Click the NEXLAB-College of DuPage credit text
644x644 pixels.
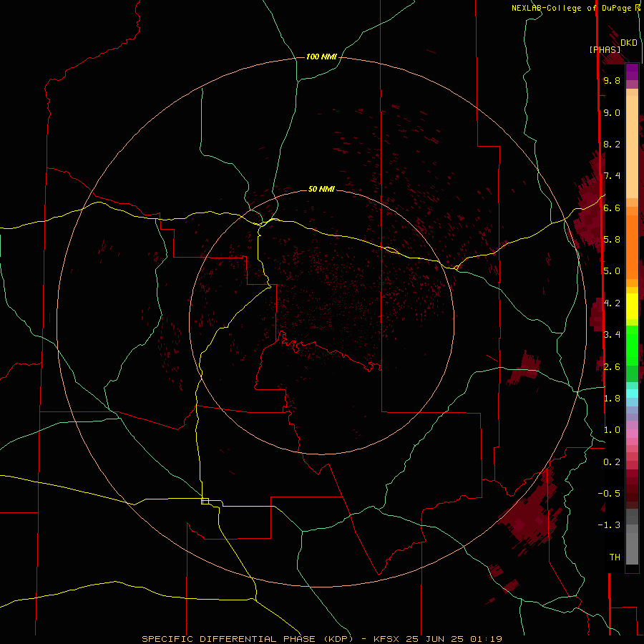click(573, 8)
